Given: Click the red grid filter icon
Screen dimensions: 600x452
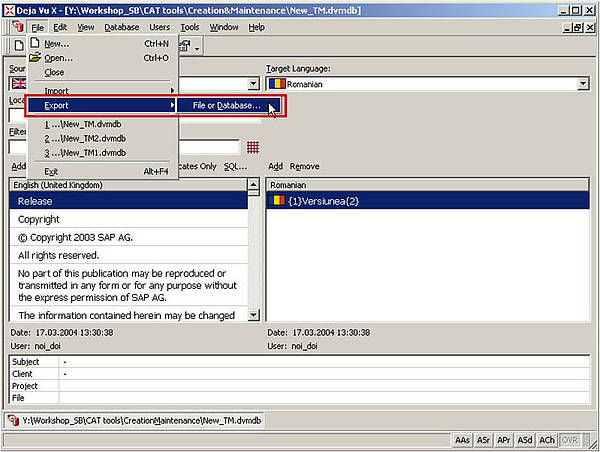Looking at the screenshot, I should point(253,147).
